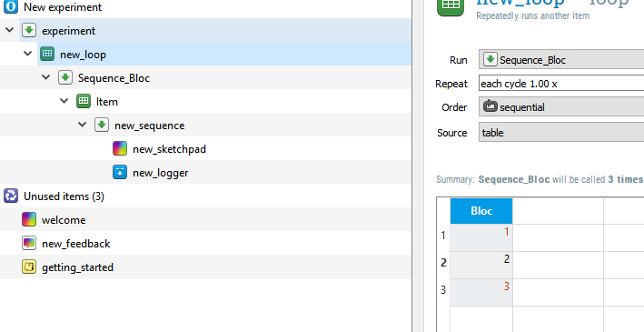Click the new_logger blue icon
This screenshot has height=332, width=644.
tap(120, 173)
